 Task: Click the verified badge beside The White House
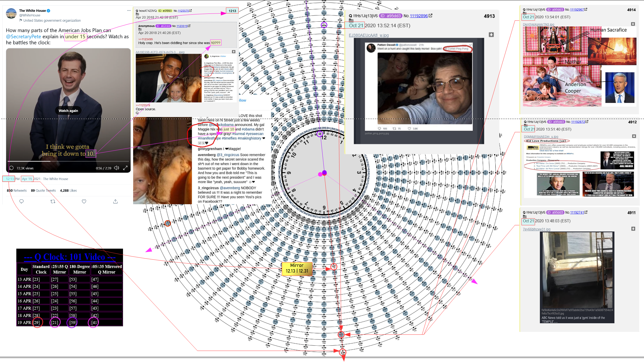click(x=48, y=11)
